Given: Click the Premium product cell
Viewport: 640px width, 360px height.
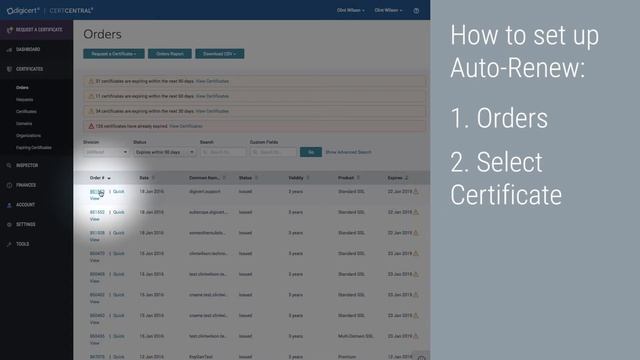Looking at the screenshot, I should [x=347, y=357].
